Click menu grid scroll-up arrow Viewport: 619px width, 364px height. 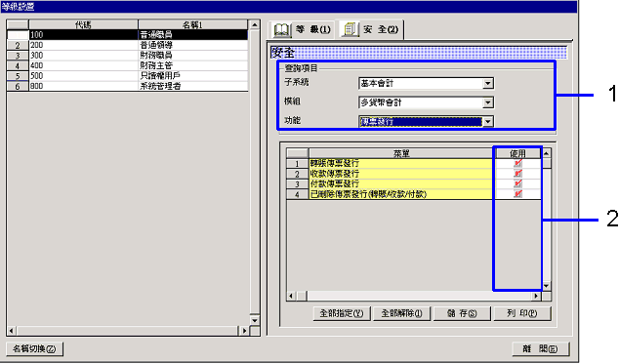[x=547, y=153]
